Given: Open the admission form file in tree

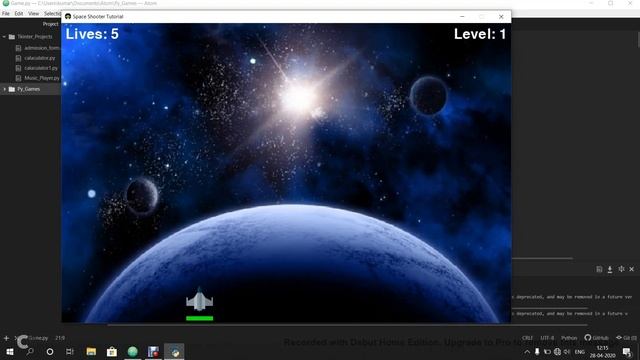Looking at the screenshot, I should (x=38, y=48).
